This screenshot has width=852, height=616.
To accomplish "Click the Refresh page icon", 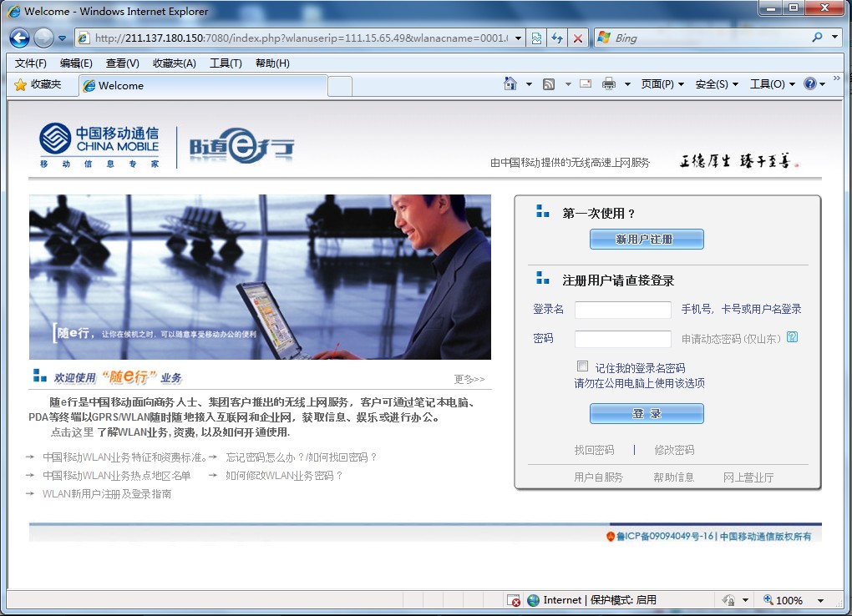I will pyautogui.click(x=557, y=38).
